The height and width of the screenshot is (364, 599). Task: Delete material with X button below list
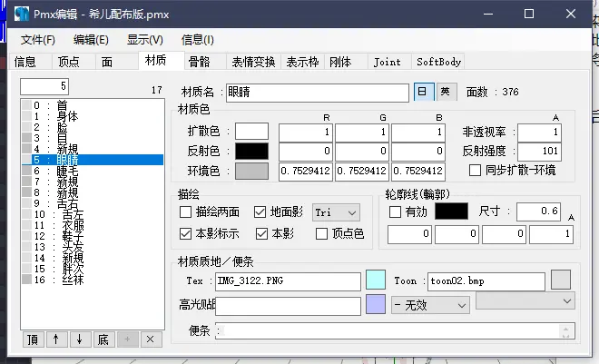pos(151,339)
